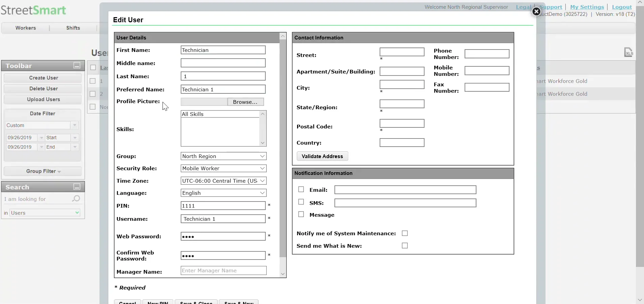644x304 pixels.
Task: Click User Details scroll up arrow
Action: (283, 36)
